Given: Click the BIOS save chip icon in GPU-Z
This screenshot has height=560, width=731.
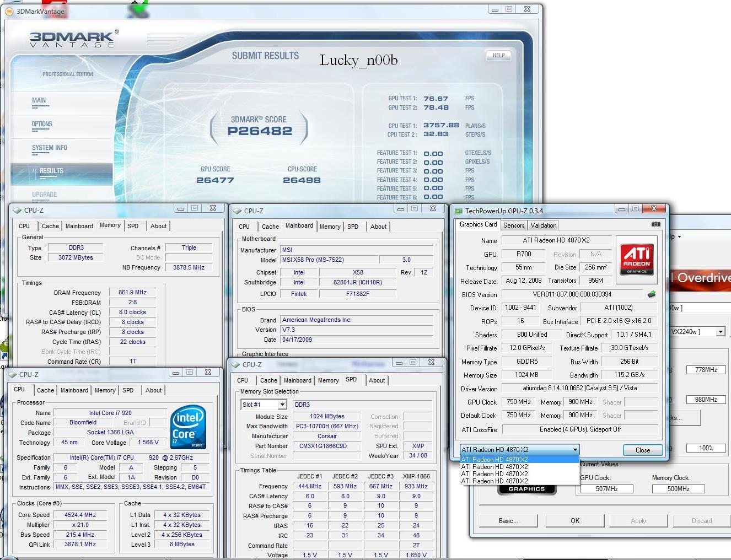Looking at the screenshot, I should coord(652,294).
